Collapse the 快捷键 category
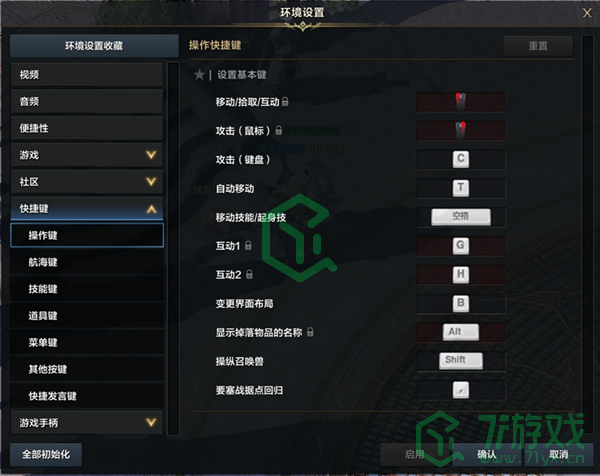This screenshot has width=600, height=476. tap(87, 209)
